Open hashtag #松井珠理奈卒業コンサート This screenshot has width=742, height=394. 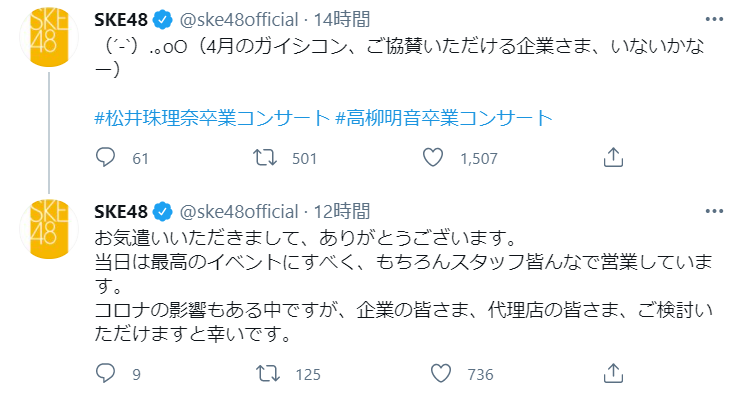tap(212, 118)
